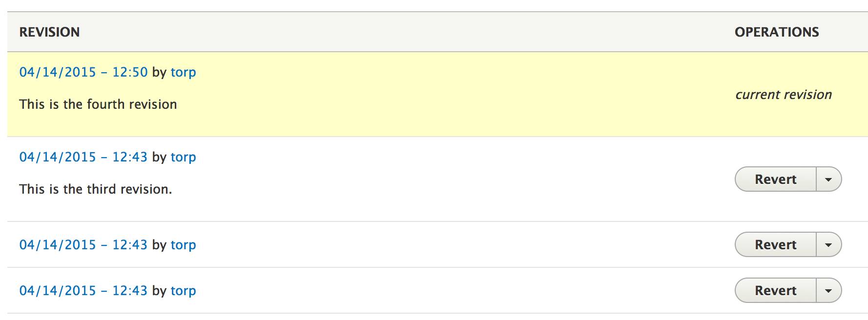Click torp next to the third revision
Image resolution: width=868 pixels, height=320 pixels.
[x=183, y=157]
